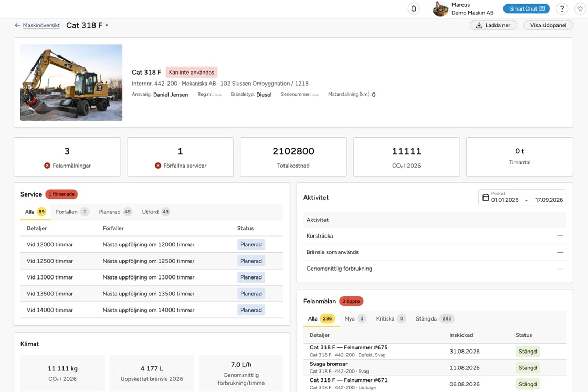Click the 'Kan inte användas' status badge
The width and height of the screenshot is (588, 392).
pyautogui.click(x=191, y=72)
